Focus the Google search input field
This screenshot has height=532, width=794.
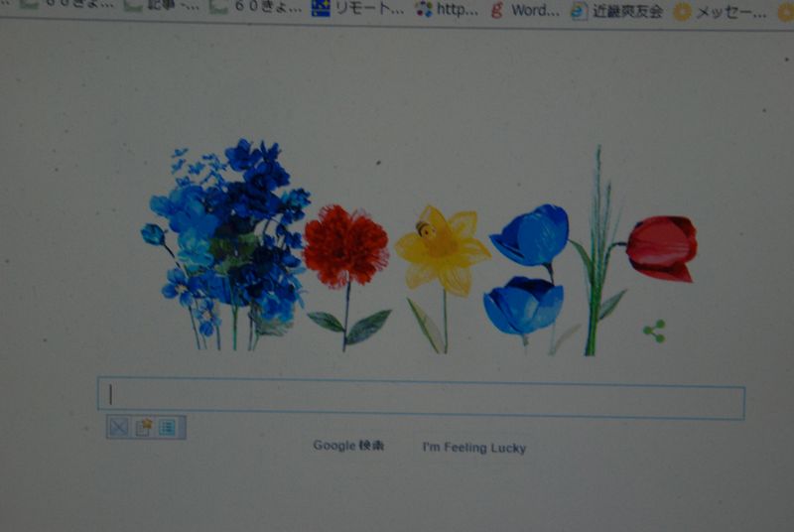click(421, 398)
